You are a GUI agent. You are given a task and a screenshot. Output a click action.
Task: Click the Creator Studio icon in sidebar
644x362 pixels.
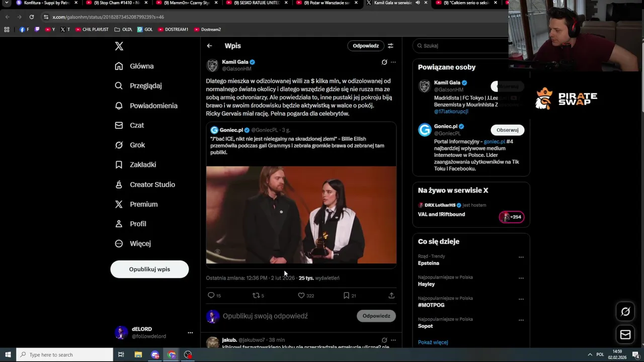click(119, 185)
